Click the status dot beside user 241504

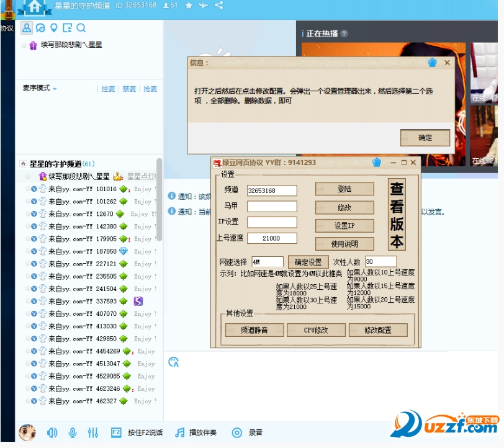point(28,289)
